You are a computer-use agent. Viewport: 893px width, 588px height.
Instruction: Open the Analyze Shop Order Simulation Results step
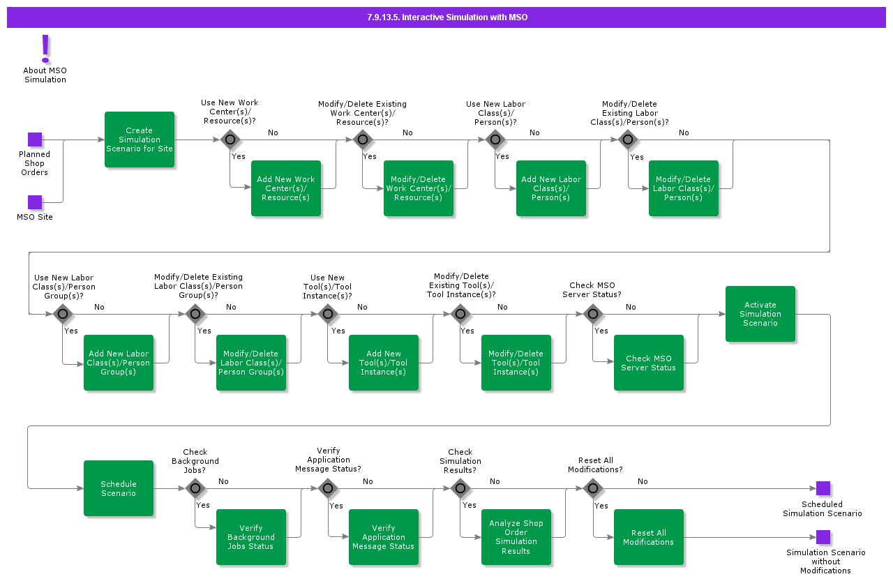coord(516,537)
